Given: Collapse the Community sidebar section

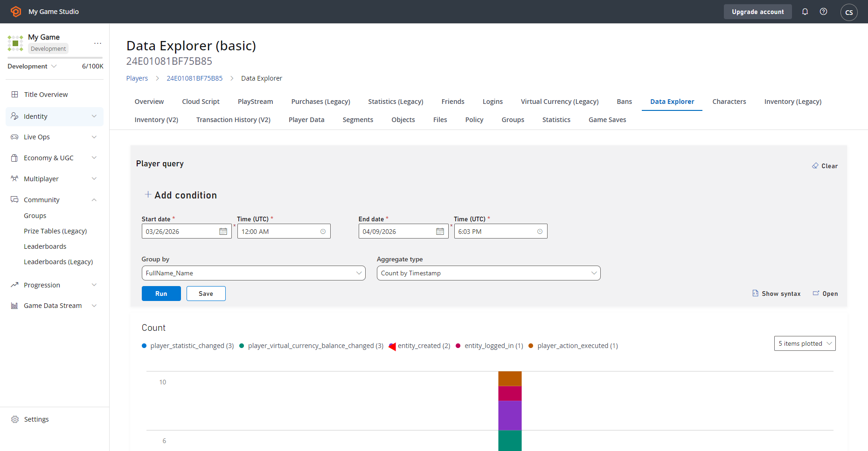Looking at the screenshot, I should point(94,199).
